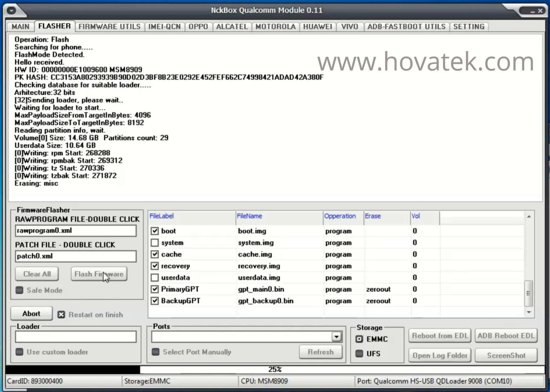This screenshot has height=392, width=550.
Task: Open the SETTING tab
Action: pos(469,27)
